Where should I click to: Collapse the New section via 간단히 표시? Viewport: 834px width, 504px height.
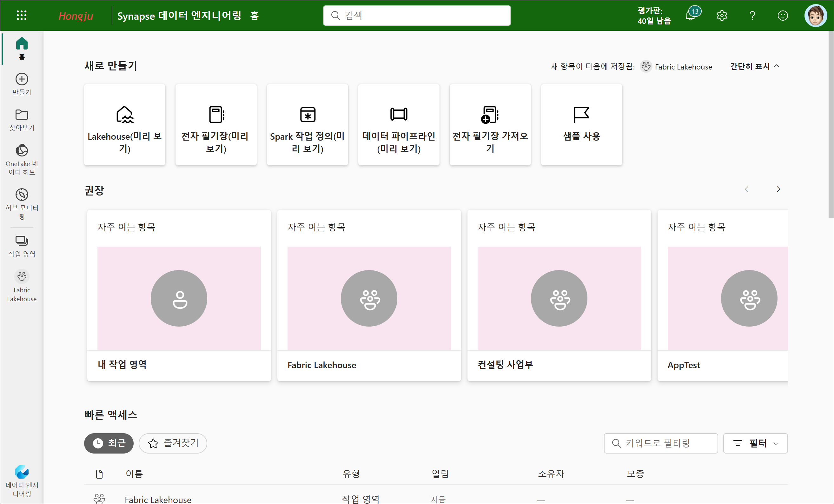(x=754, y=66)
